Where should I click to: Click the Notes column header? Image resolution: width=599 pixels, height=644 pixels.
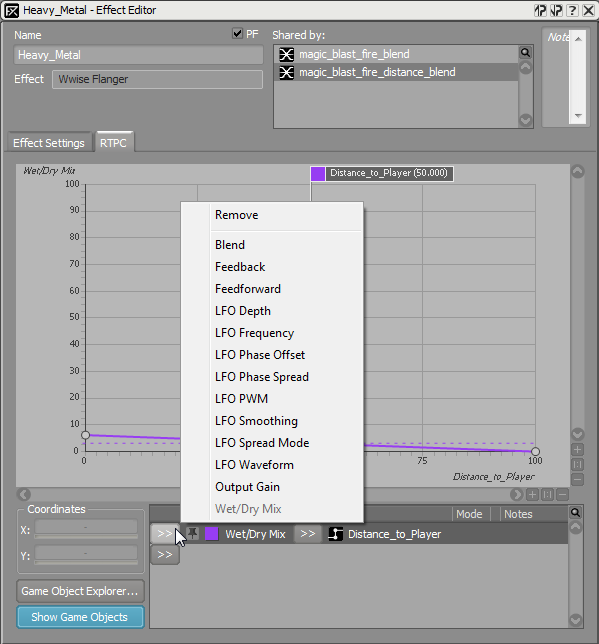coord(518,514)
